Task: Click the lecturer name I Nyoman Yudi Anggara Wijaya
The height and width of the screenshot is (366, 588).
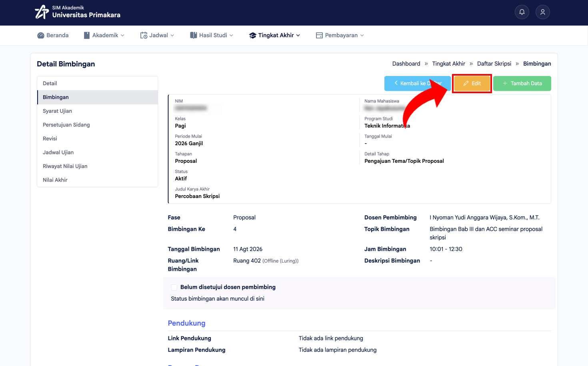Action: click(x=484, y=218)
